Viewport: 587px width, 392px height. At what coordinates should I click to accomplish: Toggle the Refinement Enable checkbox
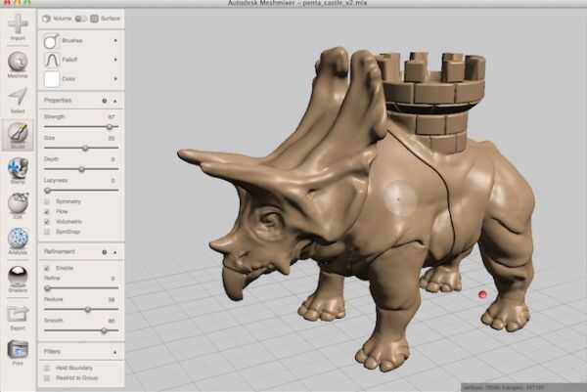click(47, 268)
